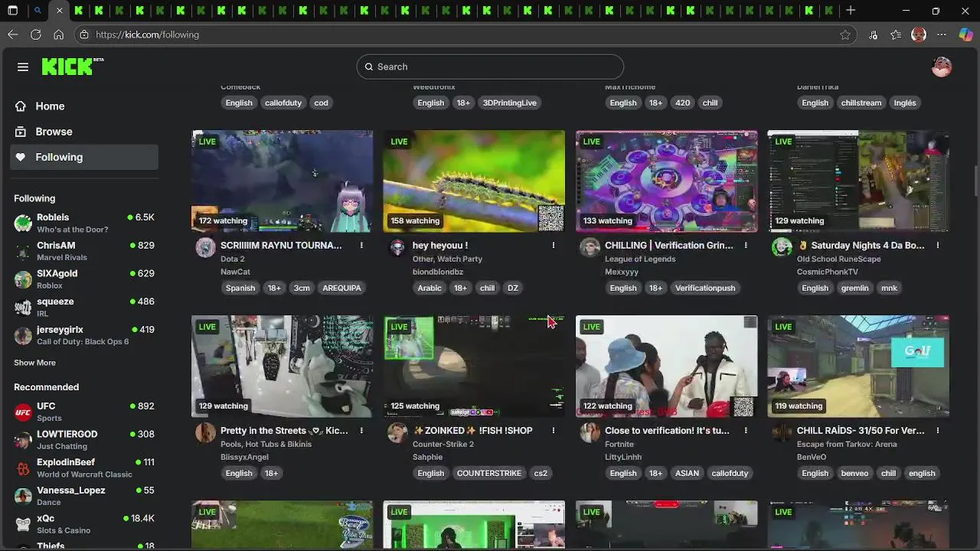Open options menu for Saturday Nights stream
The height and width of the screenshot is (551, 980).
pos(938,246)
